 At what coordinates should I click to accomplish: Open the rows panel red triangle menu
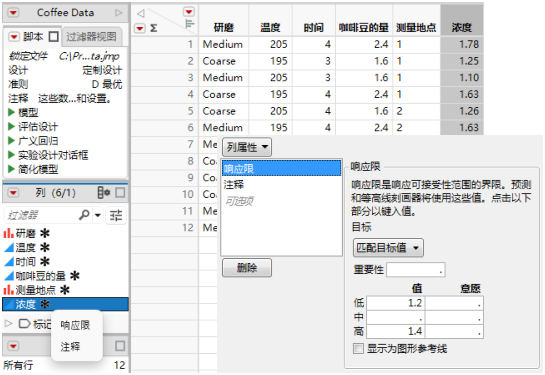point(13,346)
